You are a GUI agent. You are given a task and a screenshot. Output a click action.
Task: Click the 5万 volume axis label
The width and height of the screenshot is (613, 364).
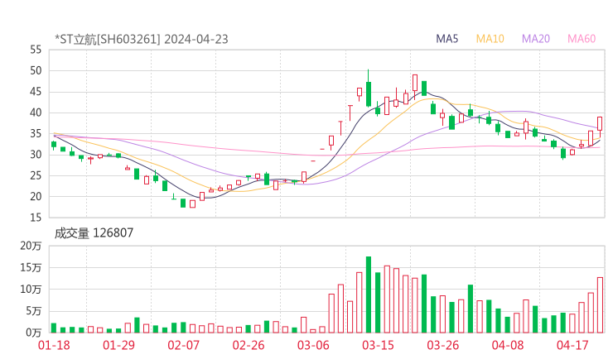[34, 311]
